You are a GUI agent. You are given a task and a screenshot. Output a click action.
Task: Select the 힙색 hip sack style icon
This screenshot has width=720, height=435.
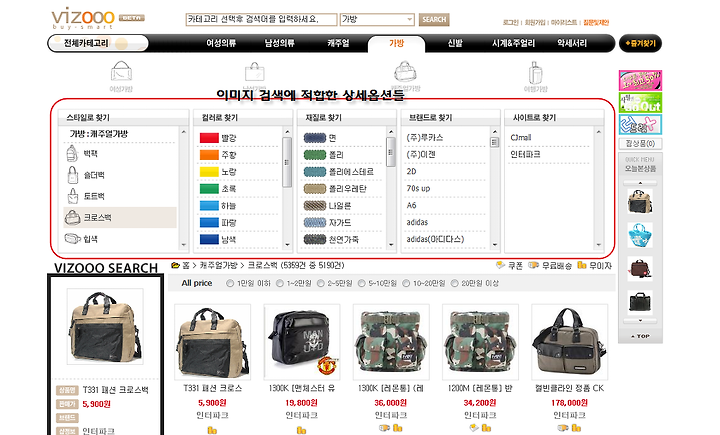tap(73, 238)
